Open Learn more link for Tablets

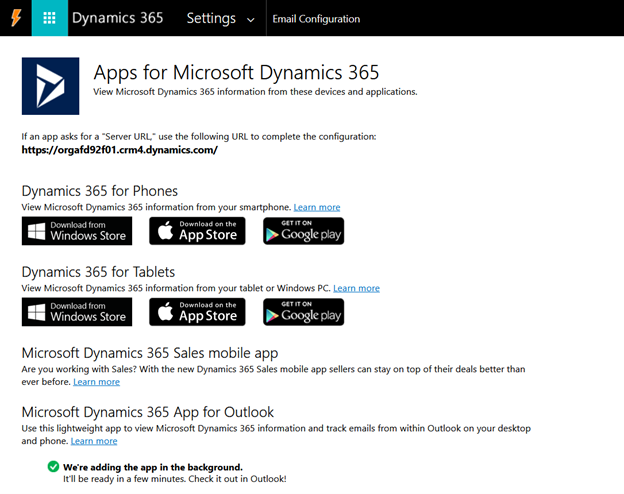pyautogui.click(x=356, y=288)
